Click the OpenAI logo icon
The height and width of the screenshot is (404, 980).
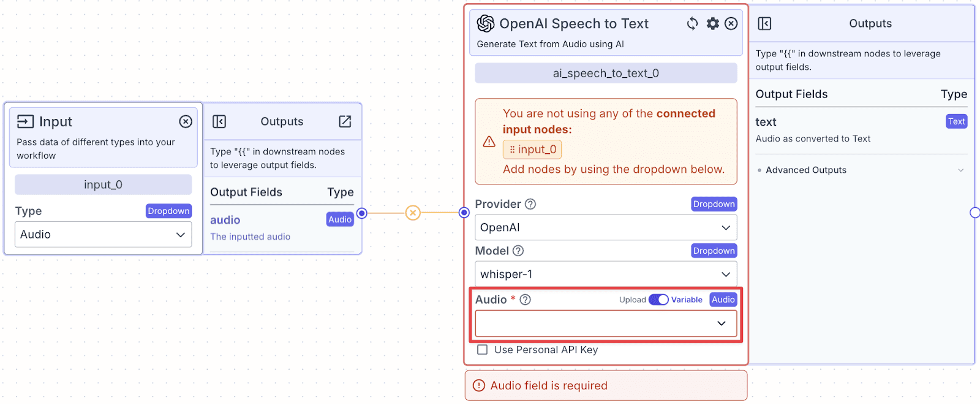486,23
